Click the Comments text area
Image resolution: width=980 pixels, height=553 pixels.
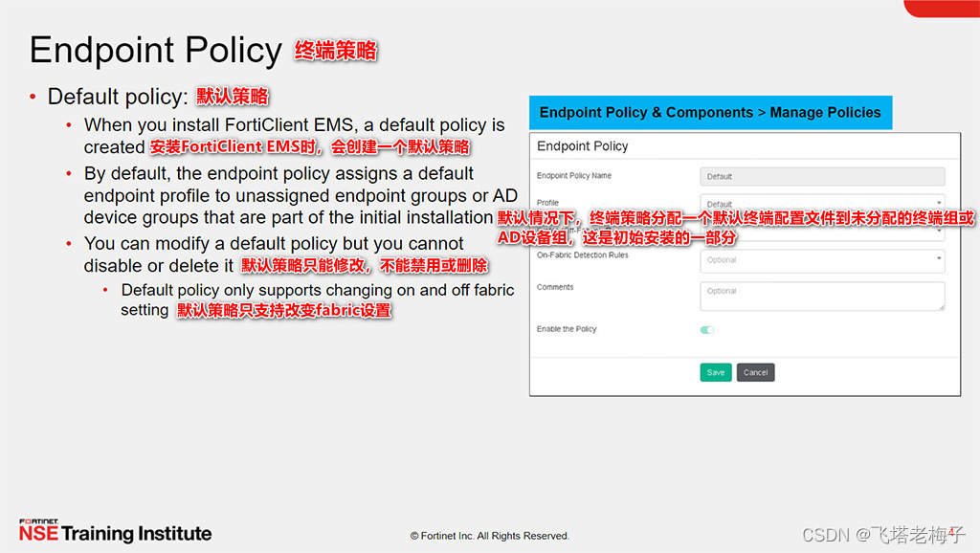(x=822, y=297)
